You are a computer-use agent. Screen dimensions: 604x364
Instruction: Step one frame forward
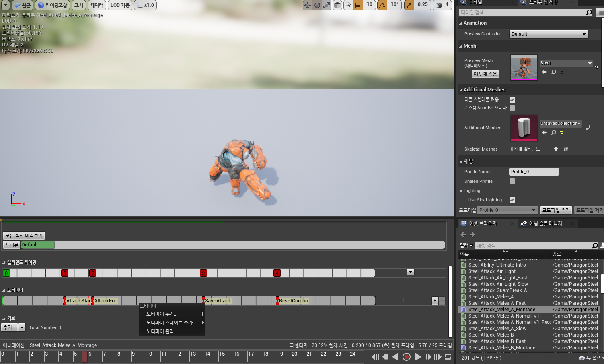(x=428, y=357)
